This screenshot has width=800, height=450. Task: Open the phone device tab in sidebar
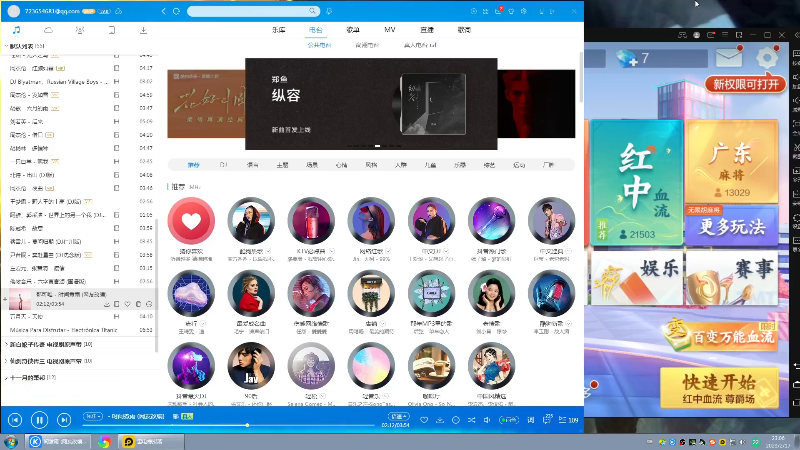[x=112, y=30]
